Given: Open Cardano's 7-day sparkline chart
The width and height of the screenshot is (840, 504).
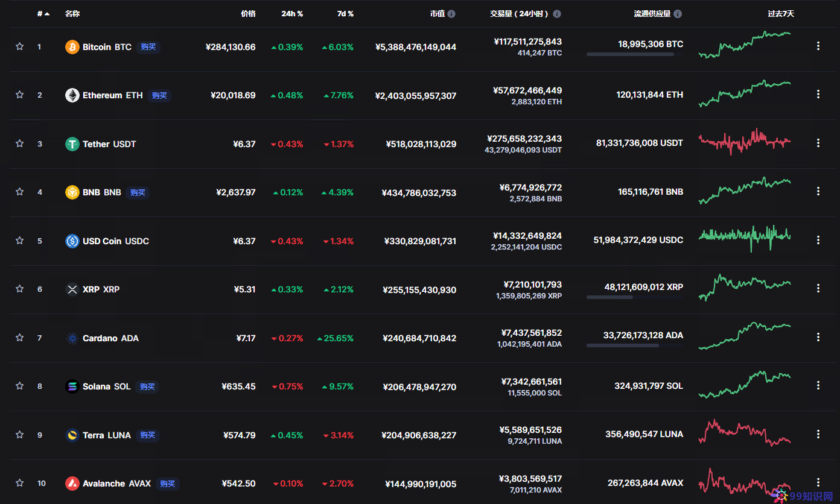Looking at the screenshot, I should click(745, 336).
